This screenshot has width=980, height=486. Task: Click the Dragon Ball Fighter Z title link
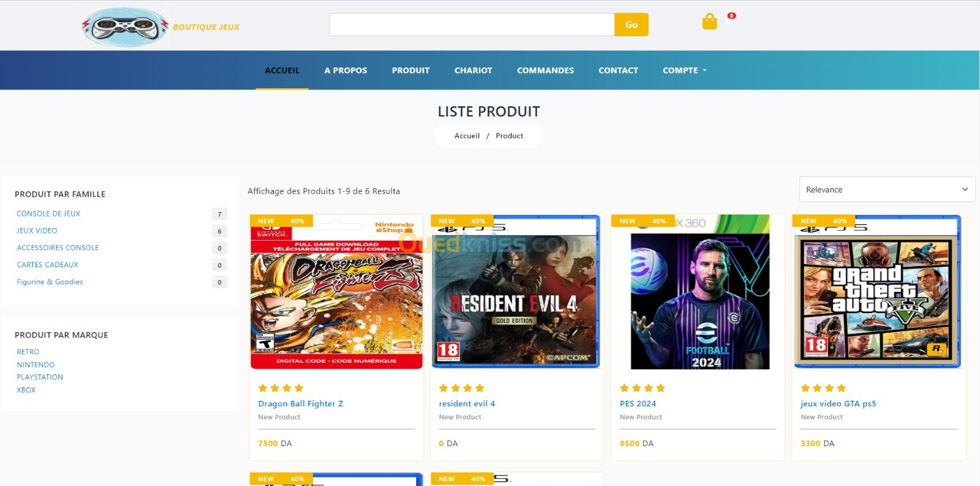click(301, 404)
